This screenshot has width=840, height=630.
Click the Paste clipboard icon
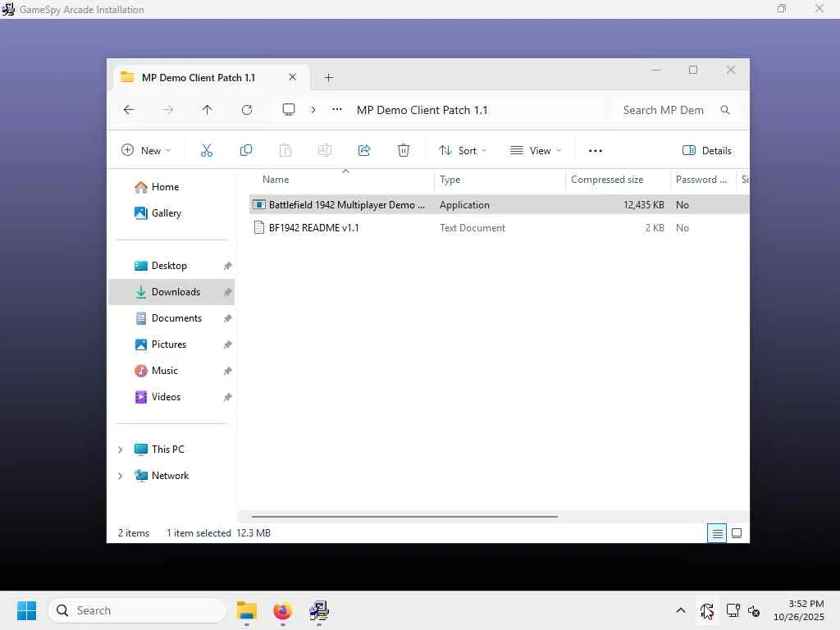point(285,151)
